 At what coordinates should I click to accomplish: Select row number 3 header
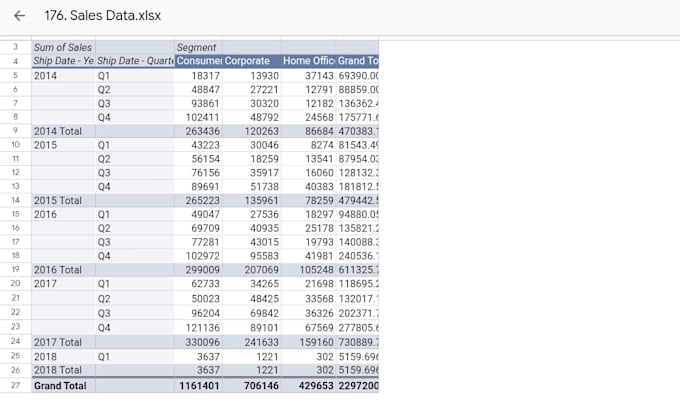[16, 47]
